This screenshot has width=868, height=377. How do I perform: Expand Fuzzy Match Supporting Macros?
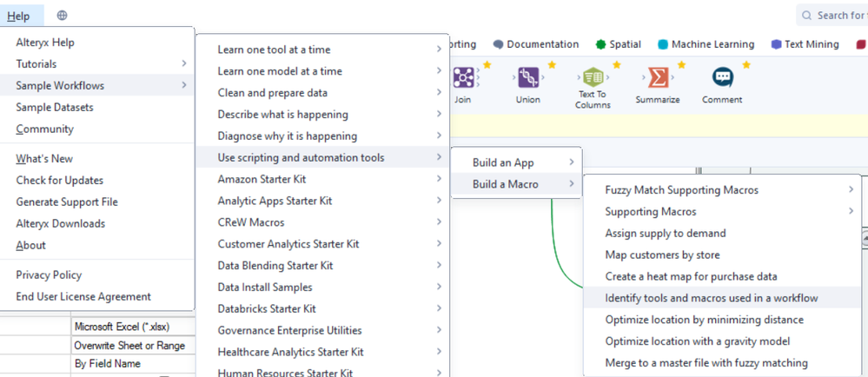tap(722, 190)
